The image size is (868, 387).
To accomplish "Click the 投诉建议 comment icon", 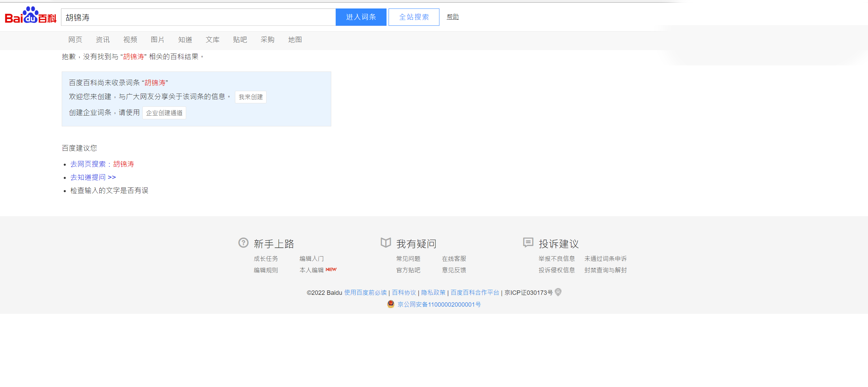I will click(x=528, y=243).
